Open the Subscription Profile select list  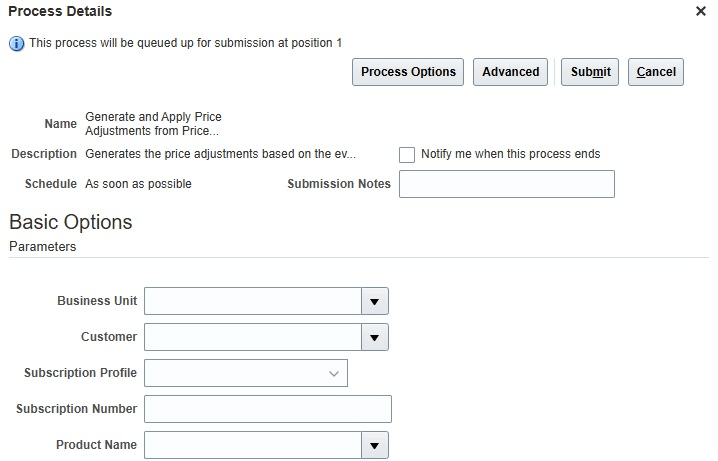click(246, 373)
